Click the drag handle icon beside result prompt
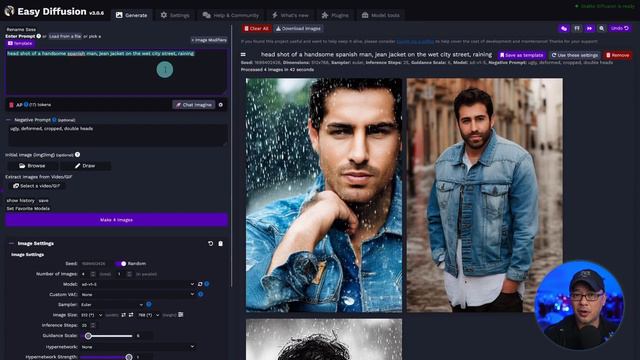The height and width of the screenshot is (360, 640). coord(243,54)
